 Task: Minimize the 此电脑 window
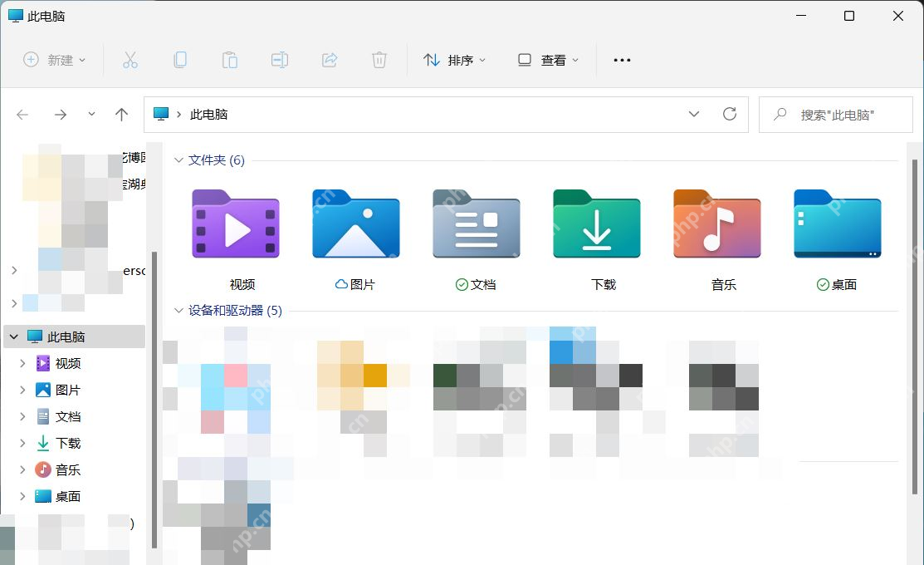click(x=801, y=16)
